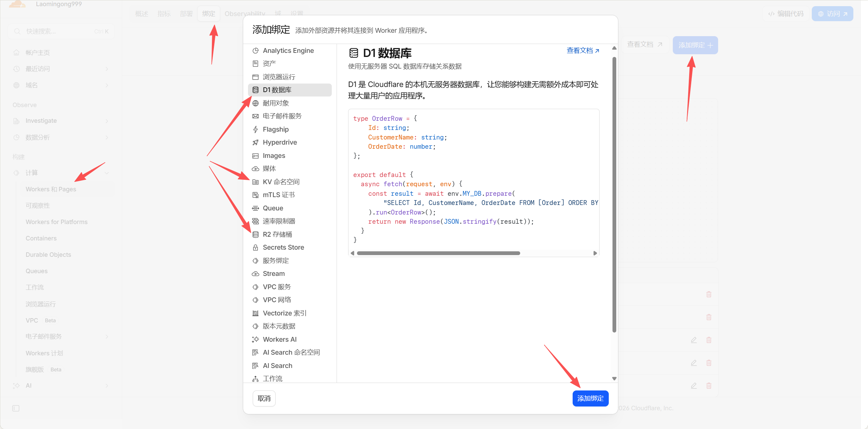This screenshot has height=429, width=868.
Task: Open the 指标 tab
Action: coord(164,14)
